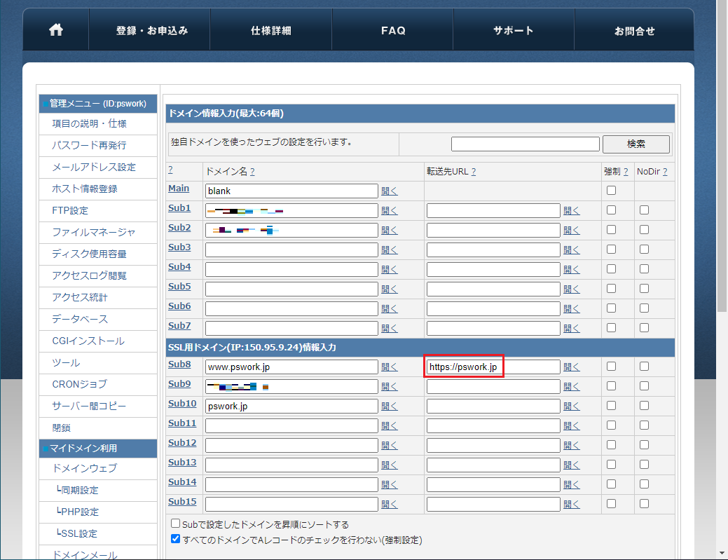Screen dimensions: 728x560
Task: Open ファイルマネージャ from sidebar
Action: (94, 232)
